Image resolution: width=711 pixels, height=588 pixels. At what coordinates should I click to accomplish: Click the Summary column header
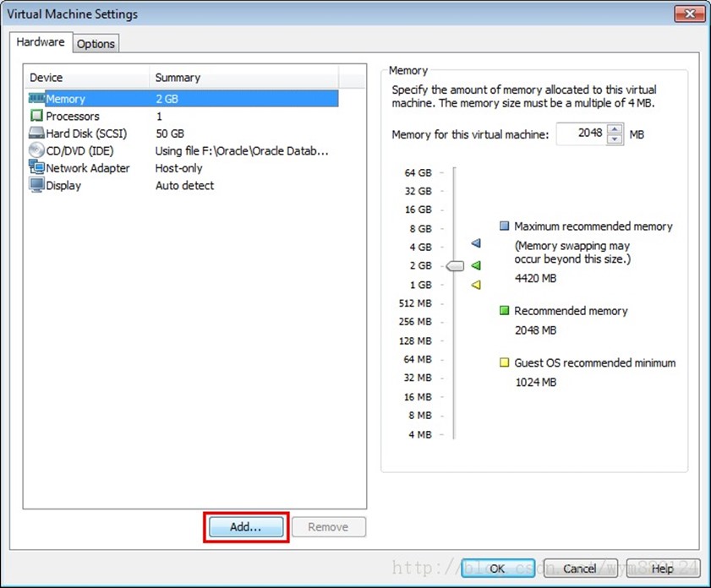(244, 78)
